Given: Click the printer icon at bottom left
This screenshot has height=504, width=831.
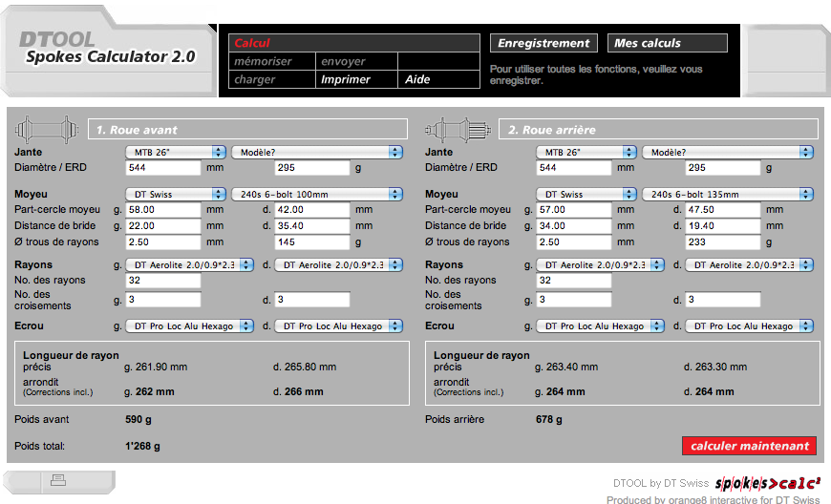Looking at the screenshot, I should (x=58, y=480).
